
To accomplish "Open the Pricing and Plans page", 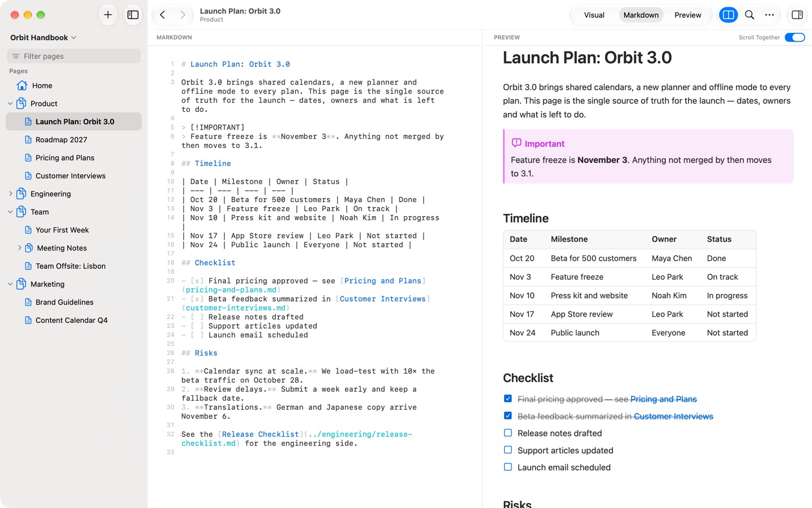I will tap(74, 157).
